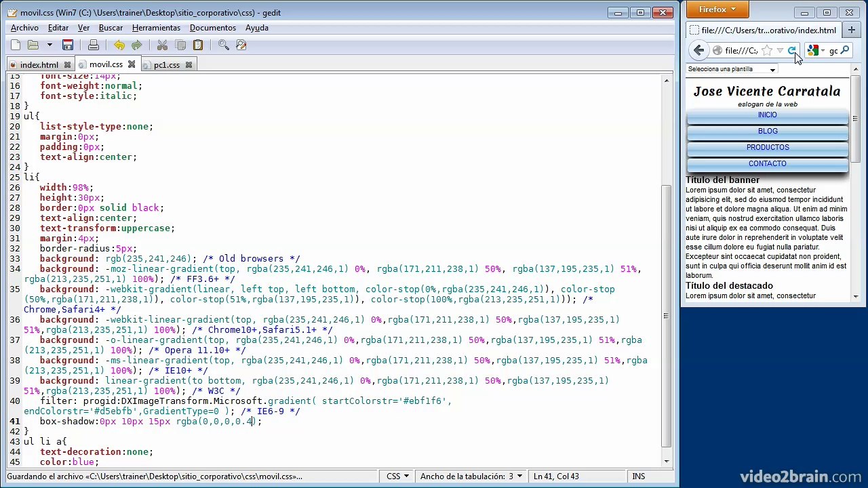Click the 'color:blue;' code line
The width and height of the screenshot is (868, 488).
69,462
